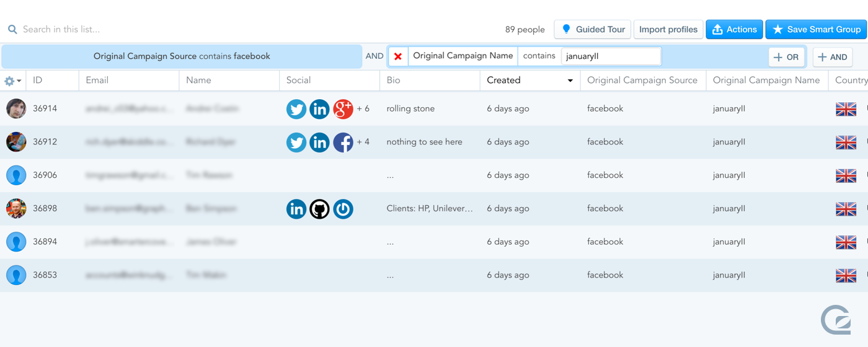Open the column settings gear dropdown
868x347 pixels.
pos(12,81)
